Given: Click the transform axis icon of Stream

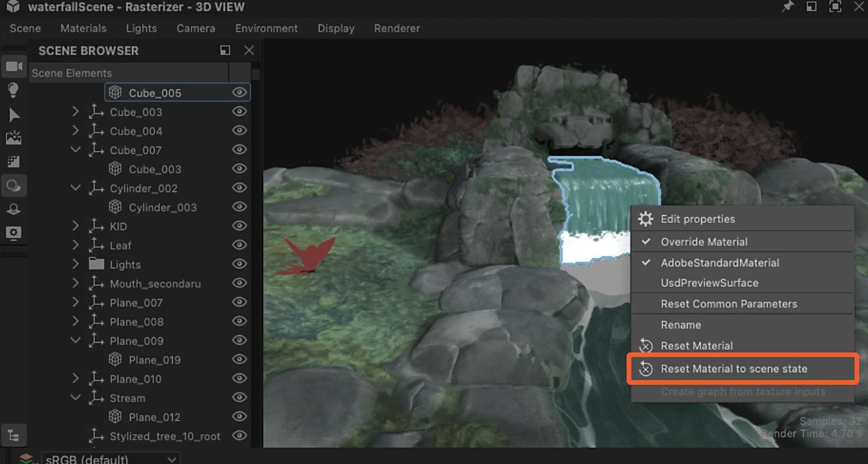Looking at the screenshot, I should [x=96, y=397].
